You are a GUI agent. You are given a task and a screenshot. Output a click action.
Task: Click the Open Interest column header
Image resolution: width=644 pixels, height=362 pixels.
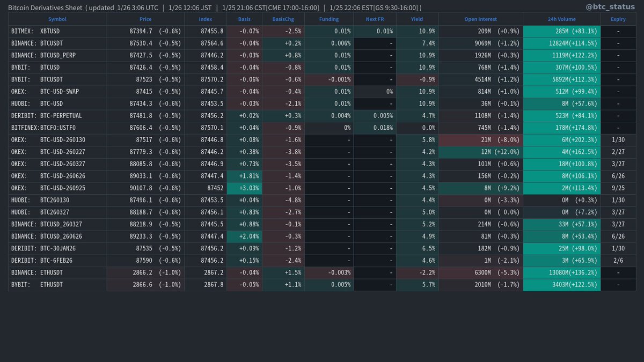tap(481, 19)
